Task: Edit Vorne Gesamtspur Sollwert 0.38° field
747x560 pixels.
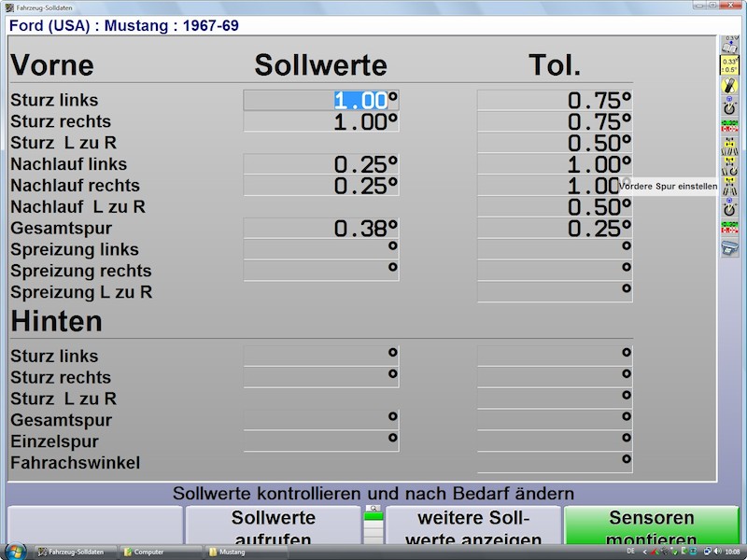Action: pos(321,228)
